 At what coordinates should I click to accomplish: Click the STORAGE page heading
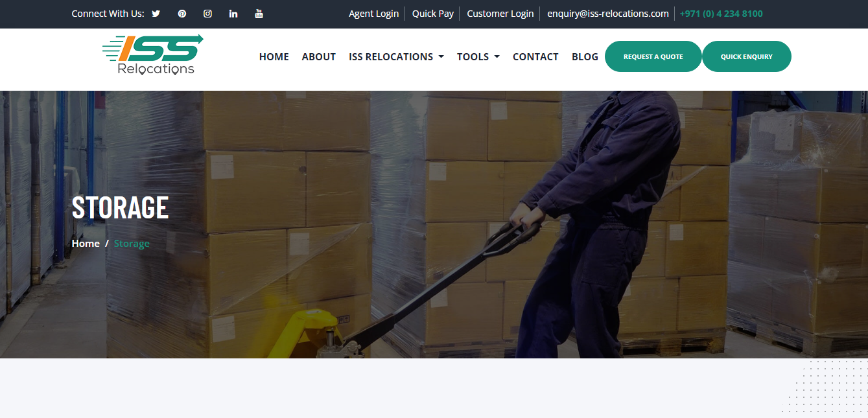click(x=120, y=207)
